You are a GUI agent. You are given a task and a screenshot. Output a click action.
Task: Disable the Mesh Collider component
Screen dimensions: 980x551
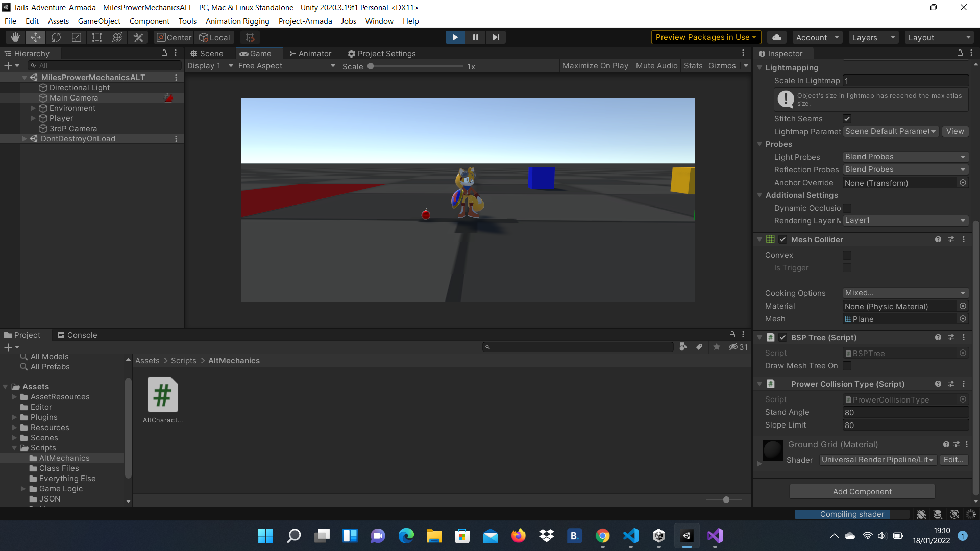click(x=783, y=239)
